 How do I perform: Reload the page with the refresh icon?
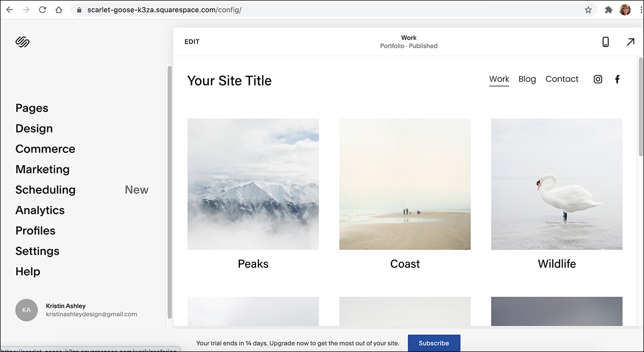42,9
